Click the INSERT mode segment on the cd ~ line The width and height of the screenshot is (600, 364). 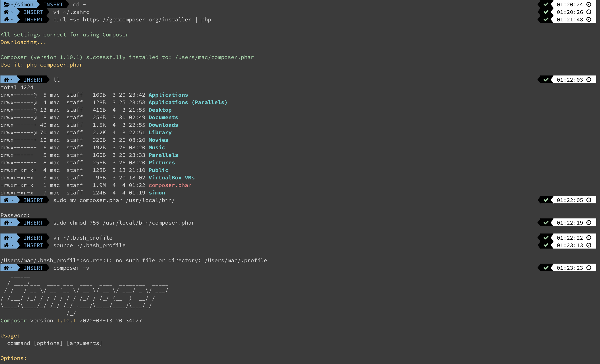pyautogui.click(x=53, y=4)
